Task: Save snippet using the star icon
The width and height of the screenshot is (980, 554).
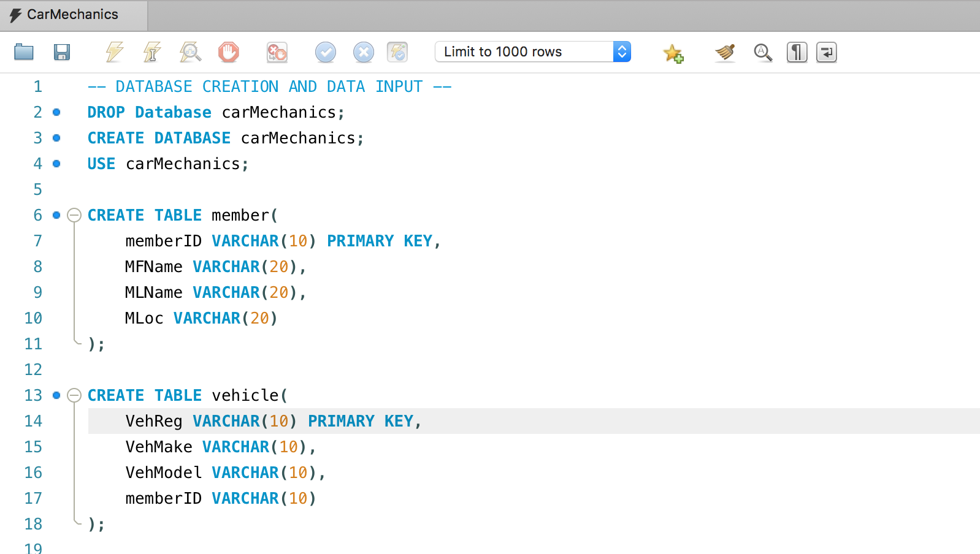Action: coord(673,53)
